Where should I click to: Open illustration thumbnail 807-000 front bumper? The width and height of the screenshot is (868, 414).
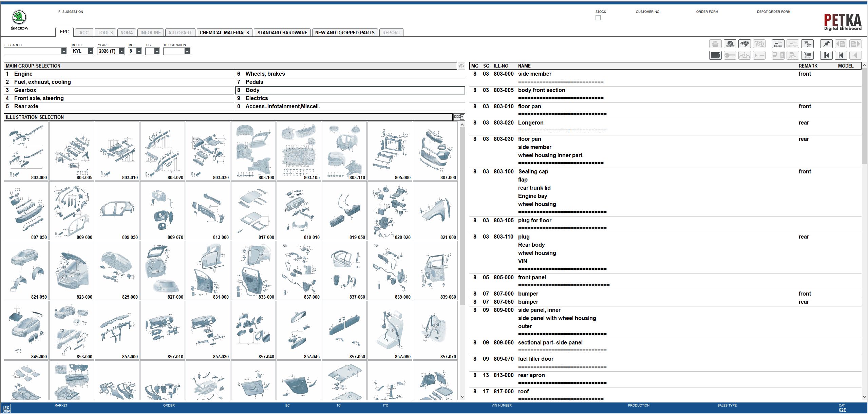435,151
